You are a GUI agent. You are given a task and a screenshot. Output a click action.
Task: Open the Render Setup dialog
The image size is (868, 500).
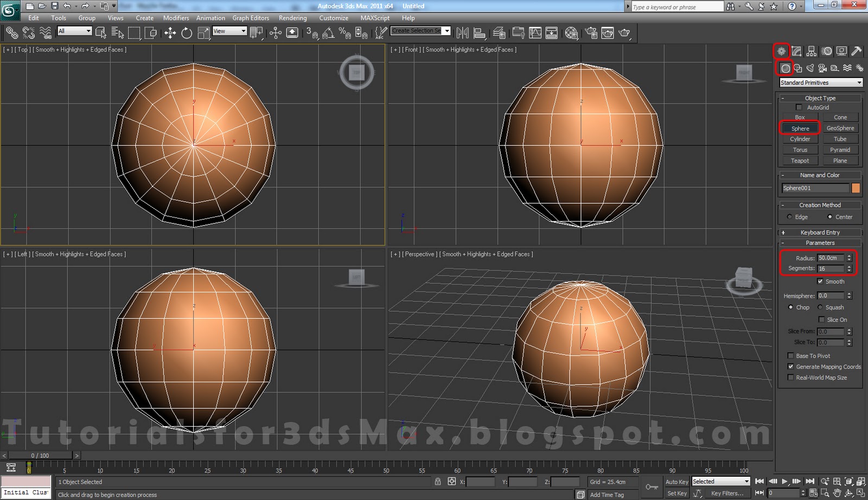point(591,33)
